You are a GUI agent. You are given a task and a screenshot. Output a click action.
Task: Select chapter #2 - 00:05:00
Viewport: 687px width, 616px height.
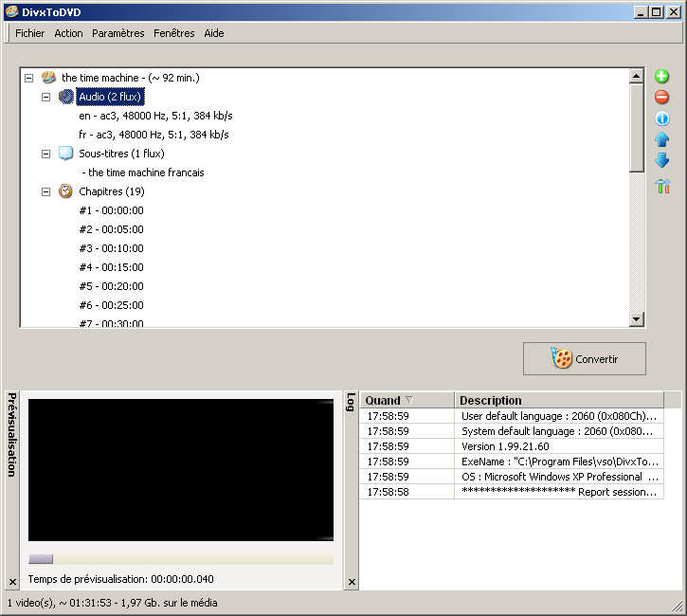pos(111,229)
